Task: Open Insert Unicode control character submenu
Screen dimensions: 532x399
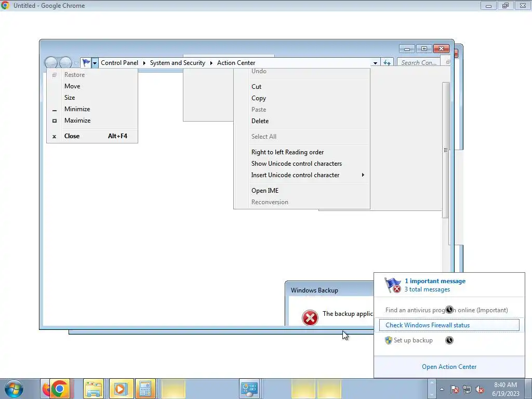Action: click(x=302, y=175)
